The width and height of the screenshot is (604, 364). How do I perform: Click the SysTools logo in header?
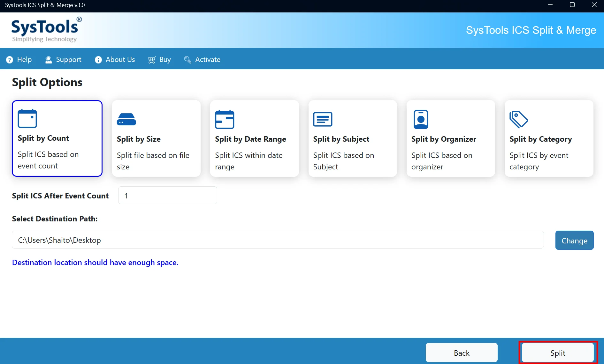coord(47,30)
